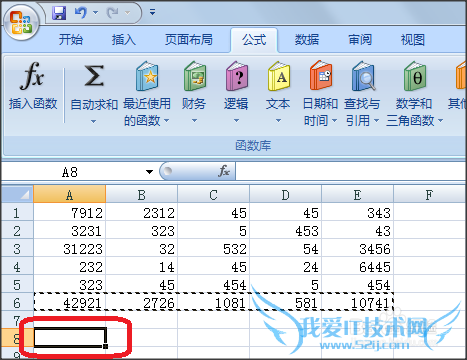Open the Undo history dropdown arrow

[x=95, y=13]
